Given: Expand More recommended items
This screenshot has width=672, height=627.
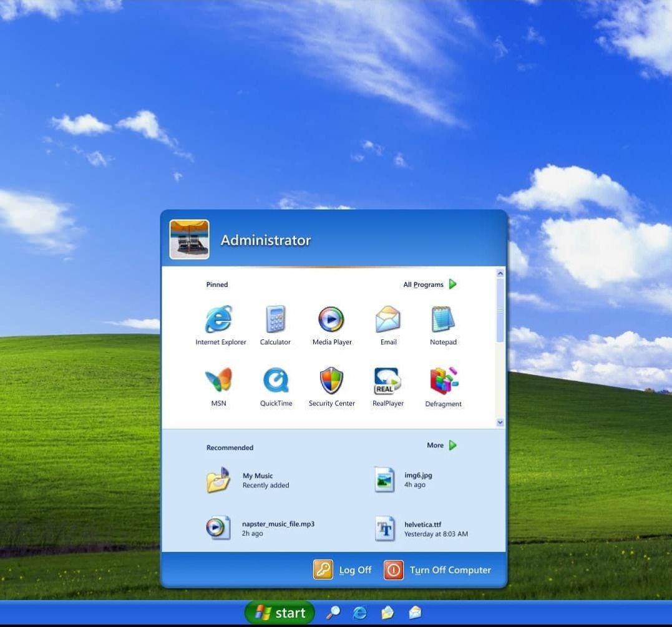Looking at the screenshot, I should click(442, 445).
